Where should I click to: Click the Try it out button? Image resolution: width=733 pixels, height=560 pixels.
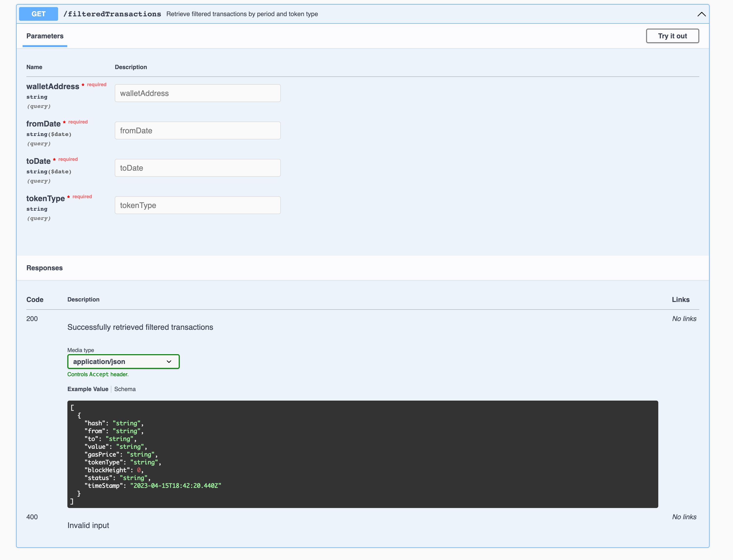pos(672,36)
